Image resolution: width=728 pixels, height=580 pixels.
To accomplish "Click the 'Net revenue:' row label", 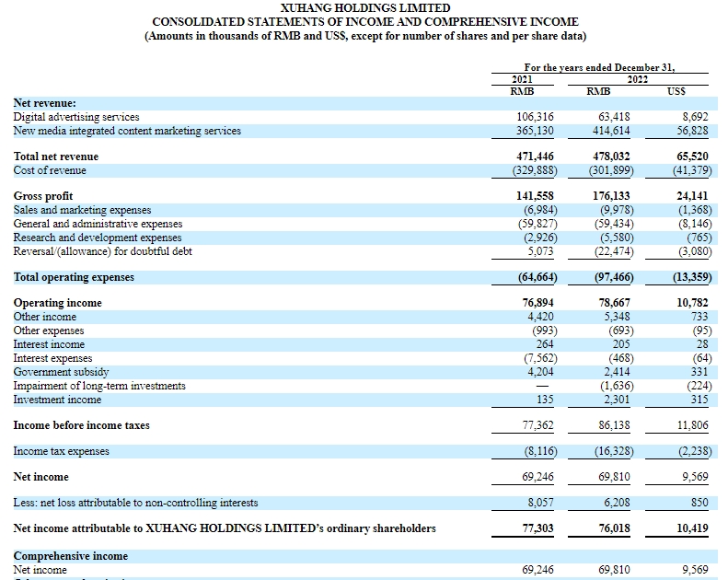I will 44,103.
